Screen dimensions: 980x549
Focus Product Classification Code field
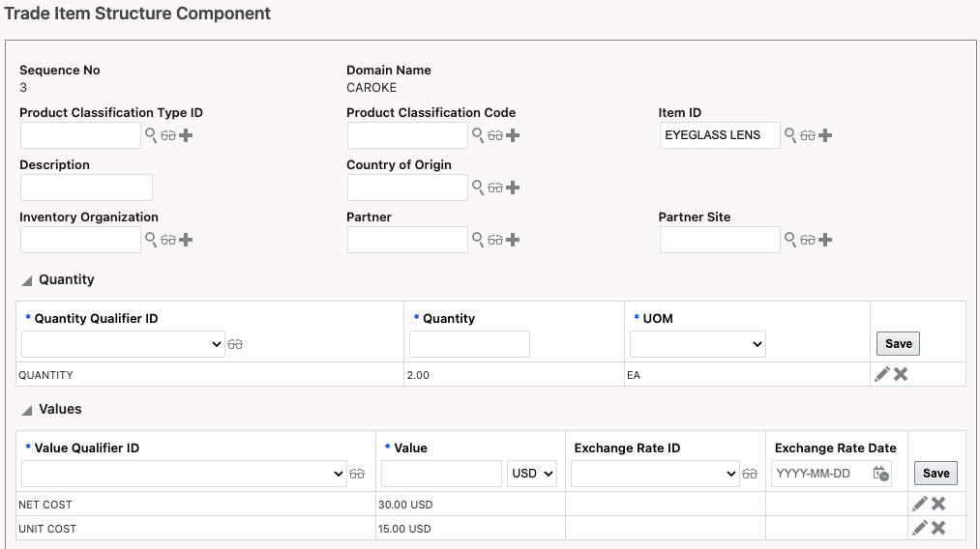[407, 135]
